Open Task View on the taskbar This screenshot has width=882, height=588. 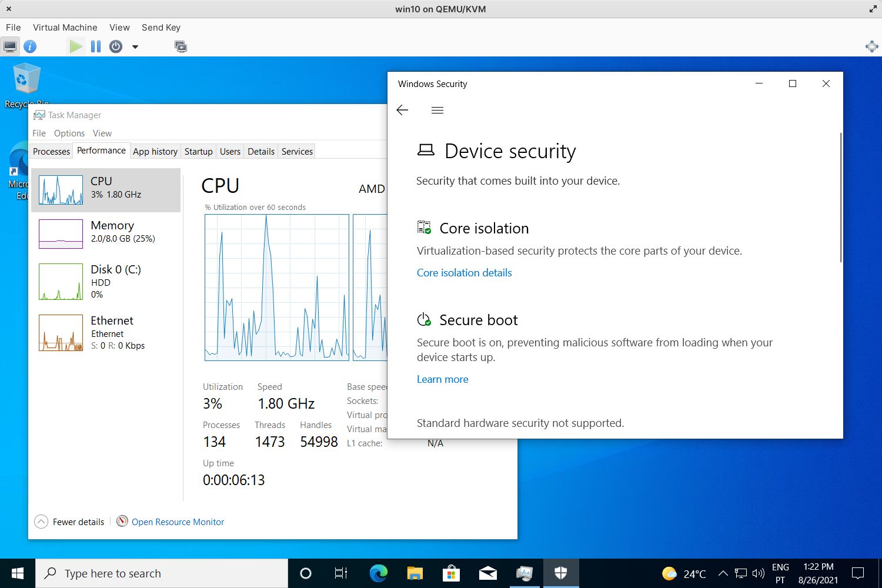(x=341, y=573)
